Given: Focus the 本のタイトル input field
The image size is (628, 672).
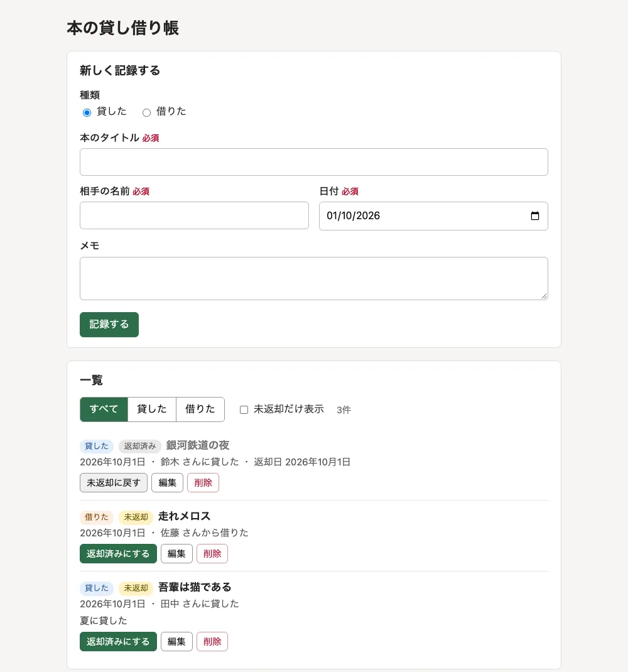Looking at the screenshot, I should (x=314, y=162).
